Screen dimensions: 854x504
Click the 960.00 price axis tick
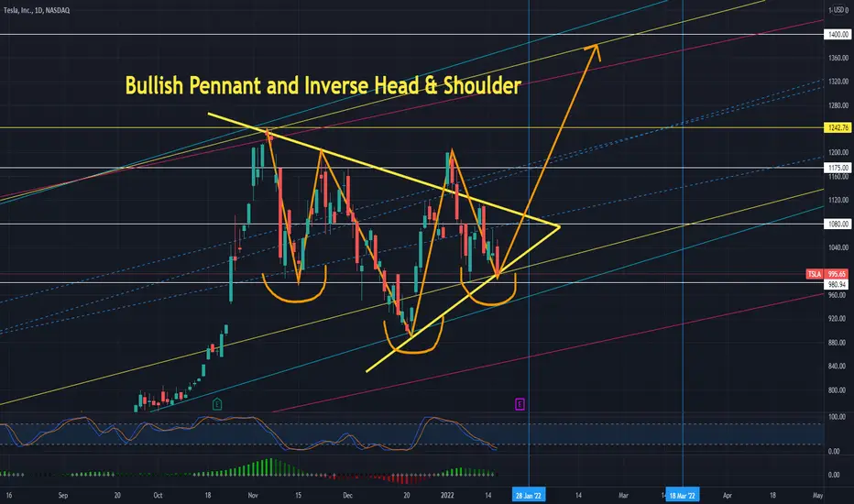pos(838,295)
